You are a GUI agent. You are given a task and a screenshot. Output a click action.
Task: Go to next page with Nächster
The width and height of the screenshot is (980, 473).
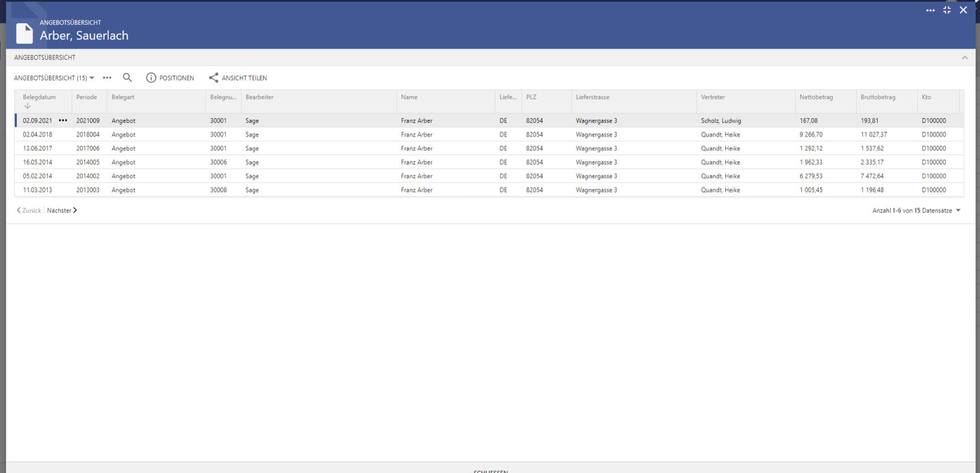click(62, 210)
